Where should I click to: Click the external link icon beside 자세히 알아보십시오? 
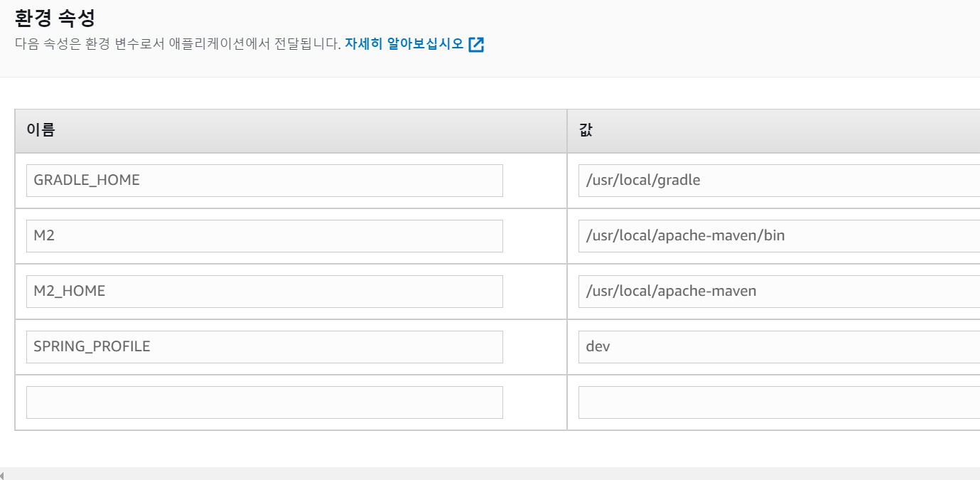pyautogui.click(x=476, y=45)
